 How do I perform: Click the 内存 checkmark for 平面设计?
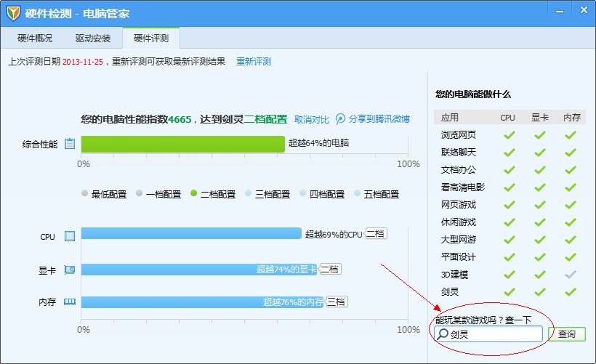coord(570,257)
